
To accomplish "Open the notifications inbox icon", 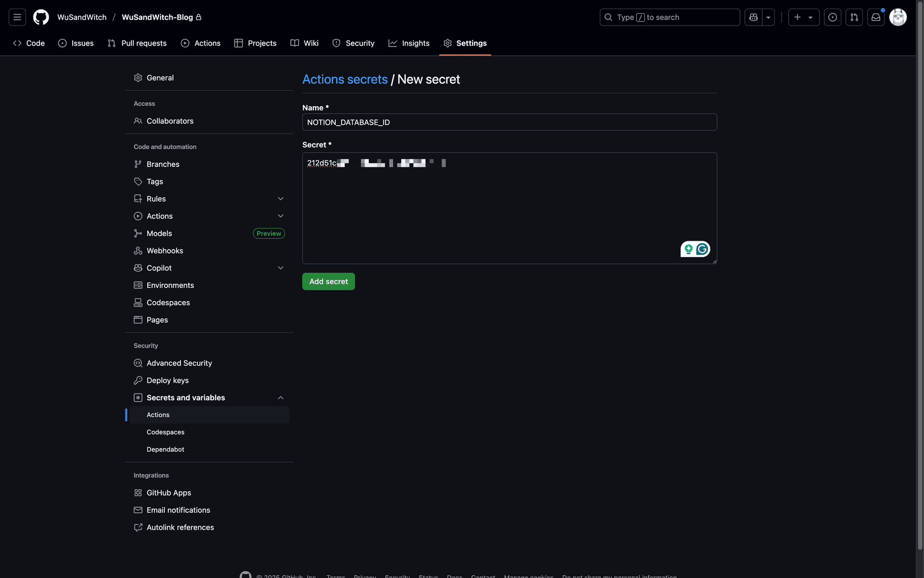I will [x=876, y=17].
